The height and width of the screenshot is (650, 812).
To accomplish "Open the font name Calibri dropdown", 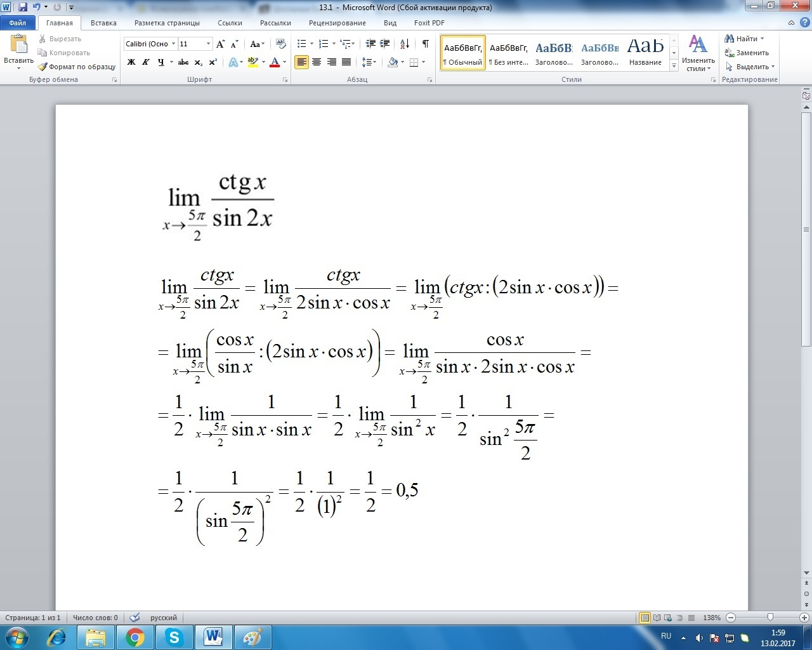I will (174, 44).
